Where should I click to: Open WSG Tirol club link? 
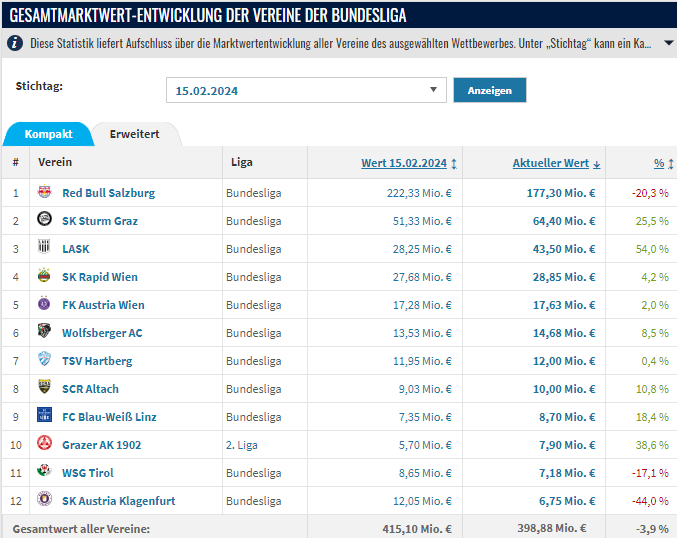click(x=88, y=473)
